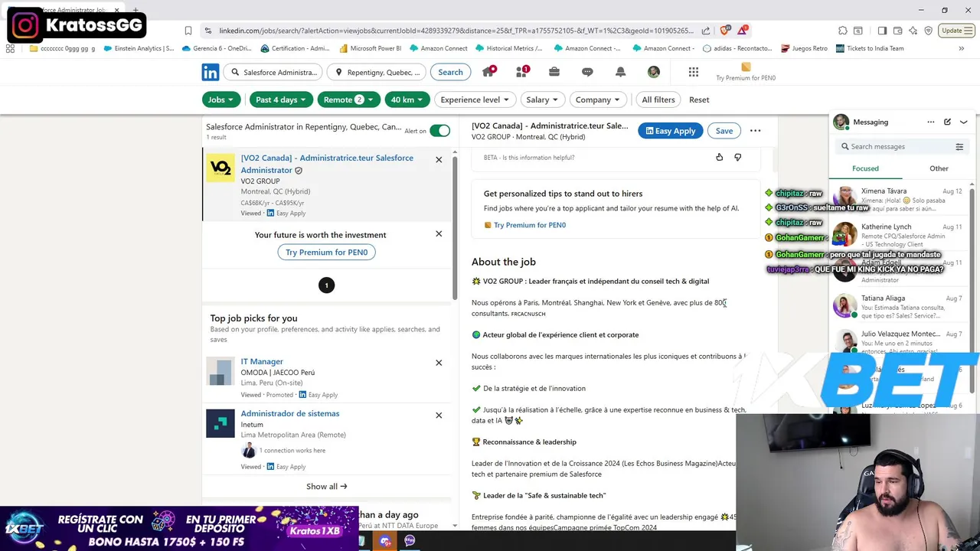Open All filters button
This screenshot has width=980, height=551.
click(x=658, y=99)
